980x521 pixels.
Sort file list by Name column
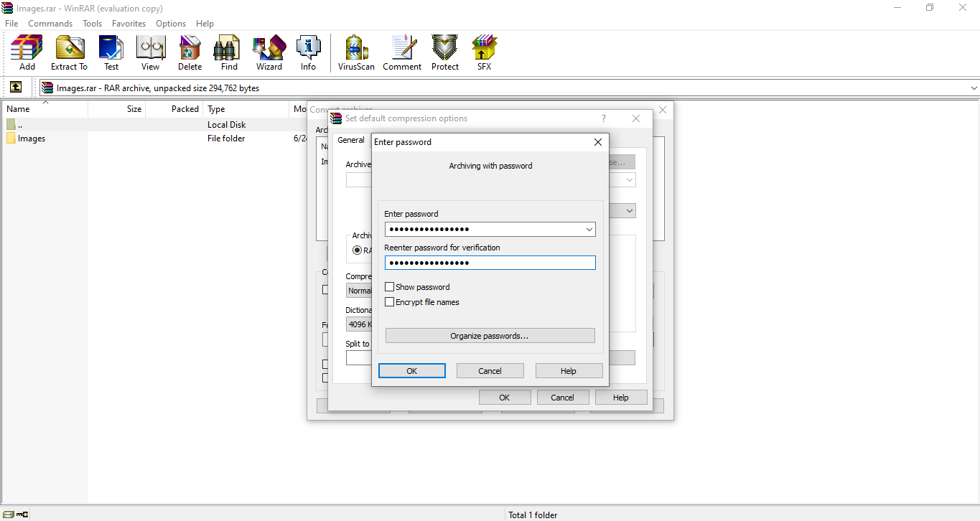coord(45,109)
